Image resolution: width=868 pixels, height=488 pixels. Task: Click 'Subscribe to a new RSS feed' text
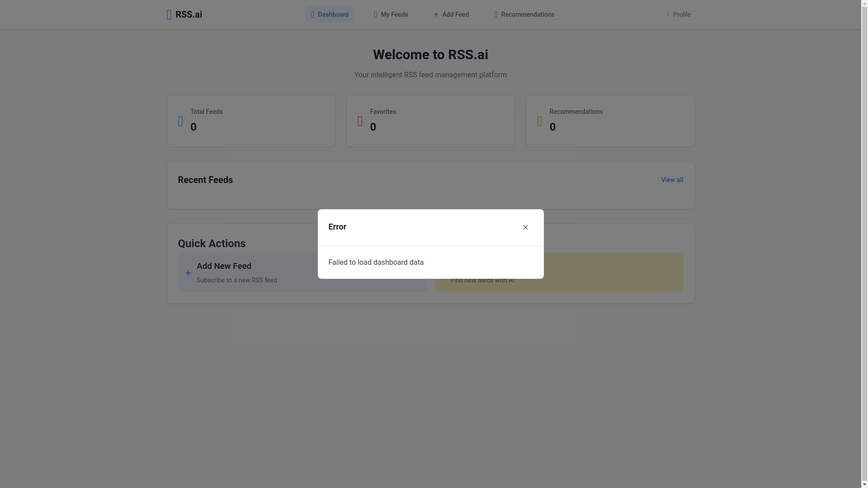(237, 280)
